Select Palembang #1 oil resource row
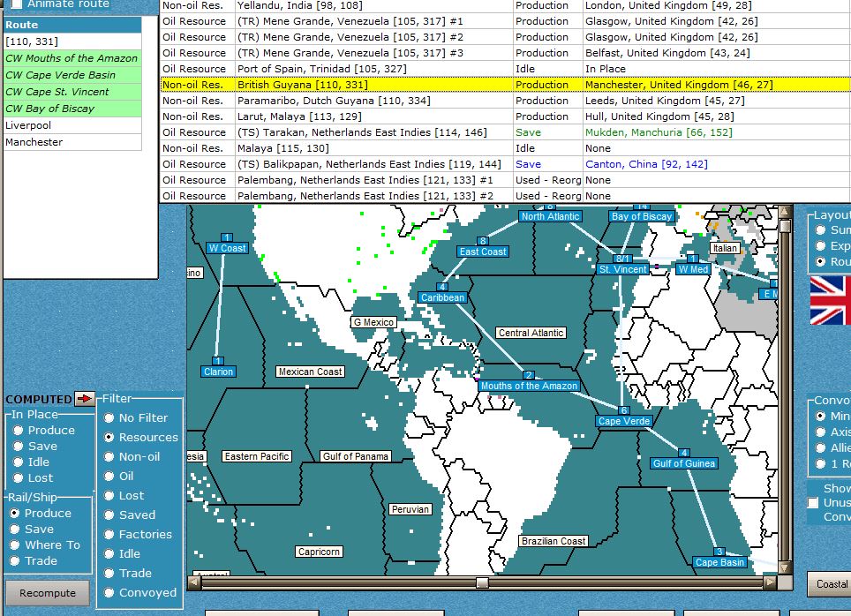Image resolution: width=851 pixels, height=616 pixels. 505,180
